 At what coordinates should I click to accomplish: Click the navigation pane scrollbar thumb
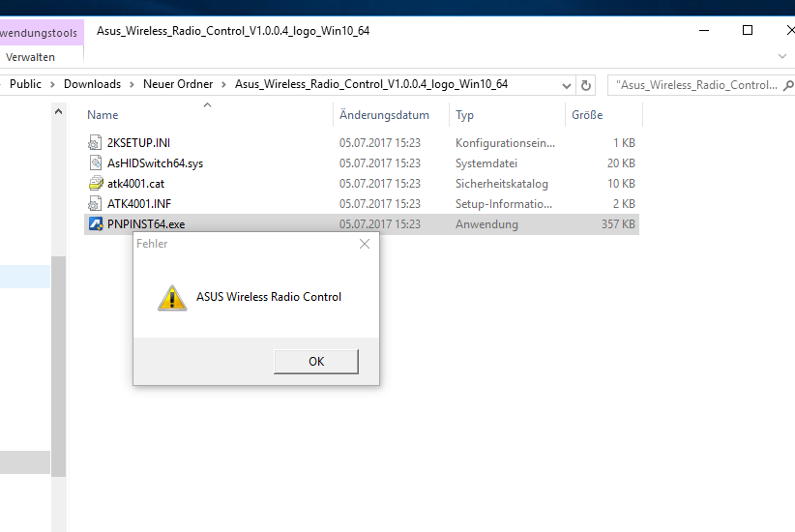(59, 367)
